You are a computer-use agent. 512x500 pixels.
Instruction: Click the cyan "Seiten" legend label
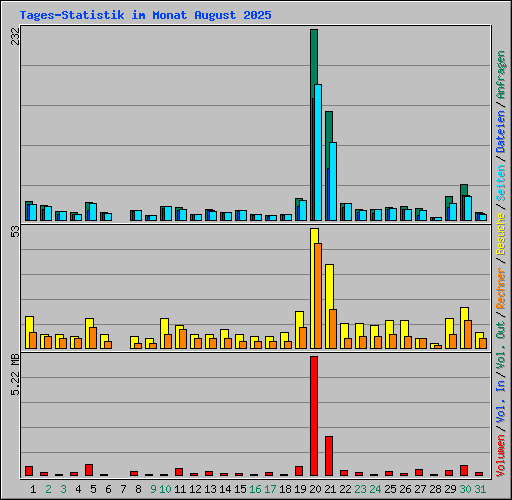(x=501, y=182)
